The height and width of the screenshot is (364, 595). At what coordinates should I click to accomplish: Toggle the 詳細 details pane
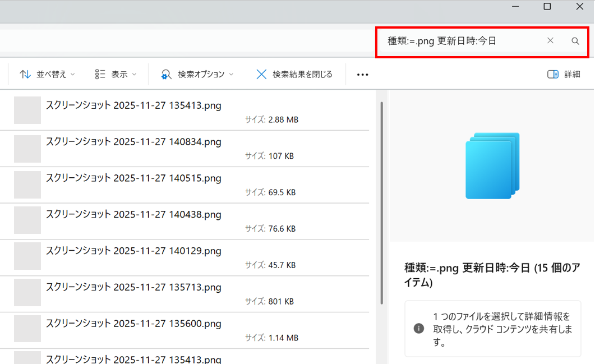pyautogui.click(x=571, y=74)
